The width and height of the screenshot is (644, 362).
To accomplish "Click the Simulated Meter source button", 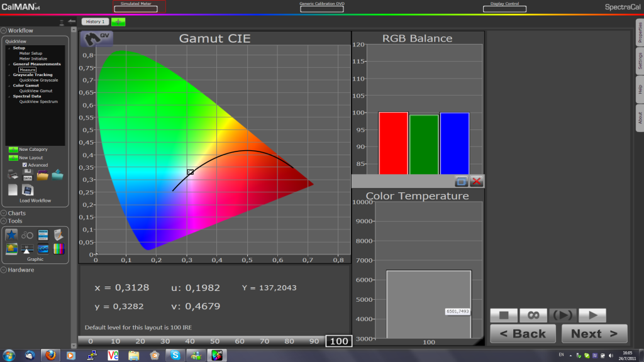I will click(136, 9).
